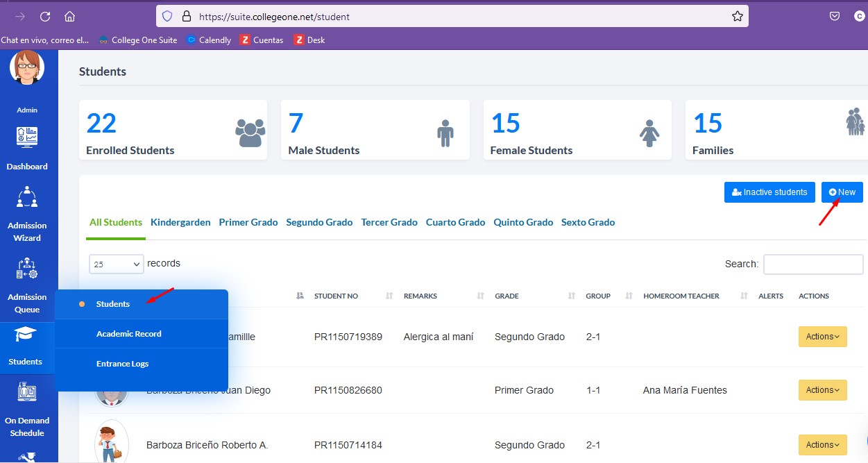Click the remark Alergica al maní

click(439, 337)
